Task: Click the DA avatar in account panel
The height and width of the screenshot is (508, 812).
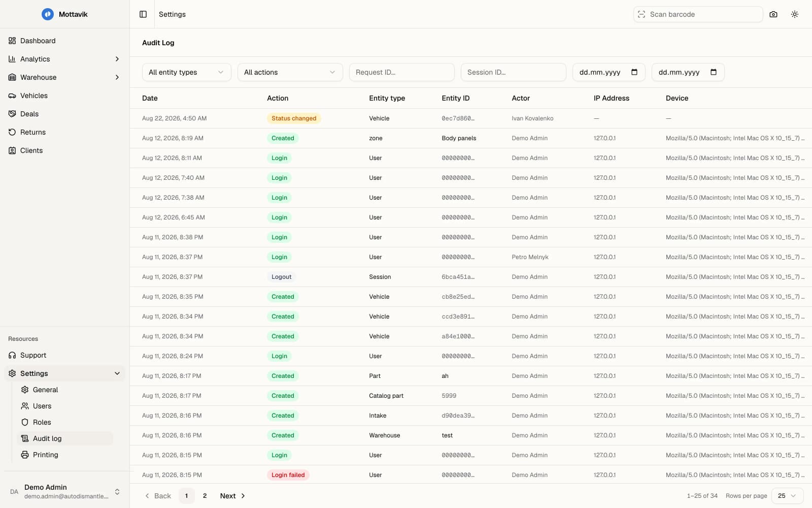Action: (x=14, y=492)
